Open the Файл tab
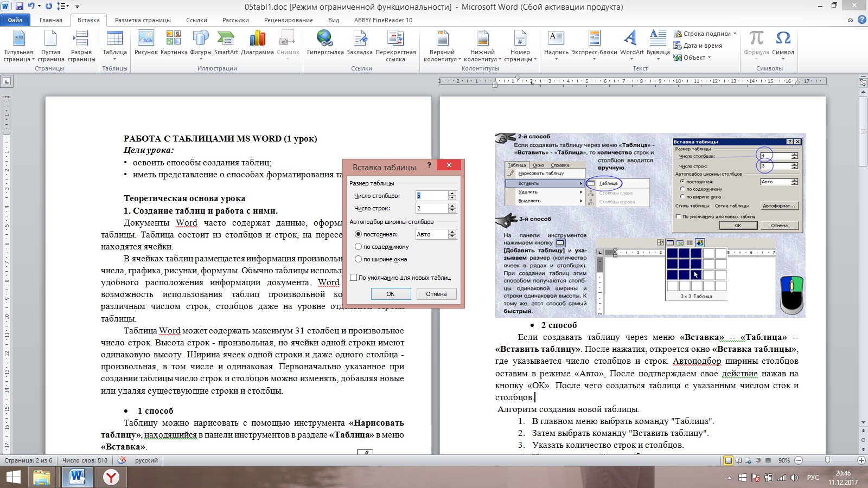This screenshot has height=488, width=868. point(15,20)
